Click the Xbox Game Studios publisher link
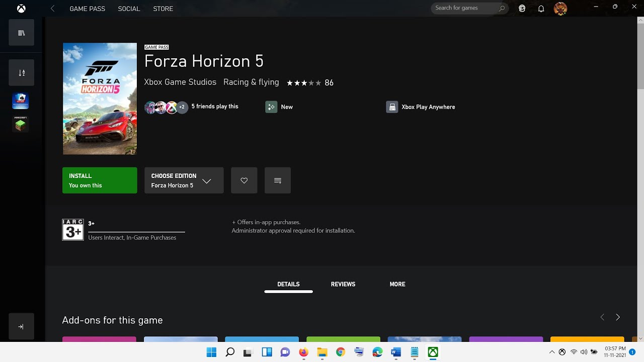 (180, 82)
